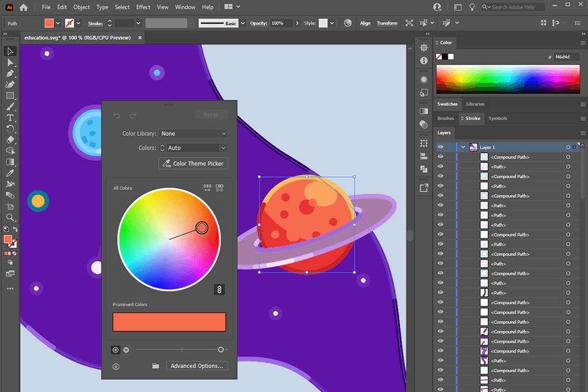The image size is (588, 392).
Task: Toggle the link harmony colors icon
Action: (219, 289)
